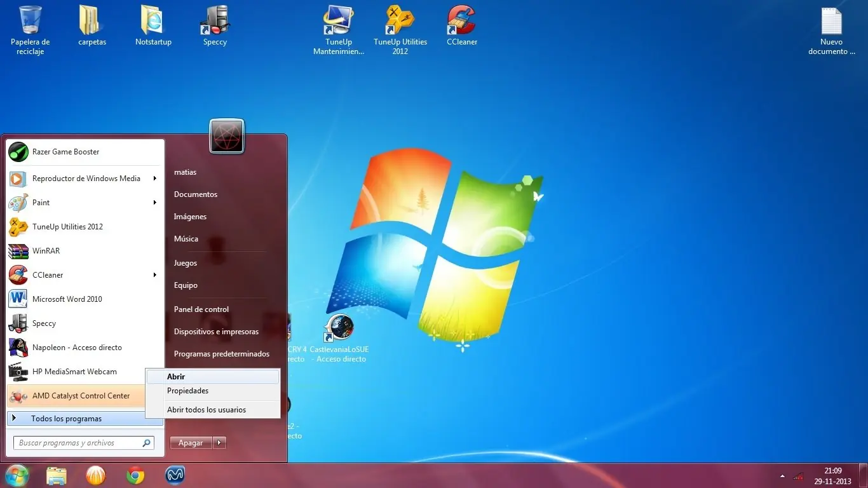Open Juegos from the Start menu
Screen dimensions: 868x488
point(186,263)
